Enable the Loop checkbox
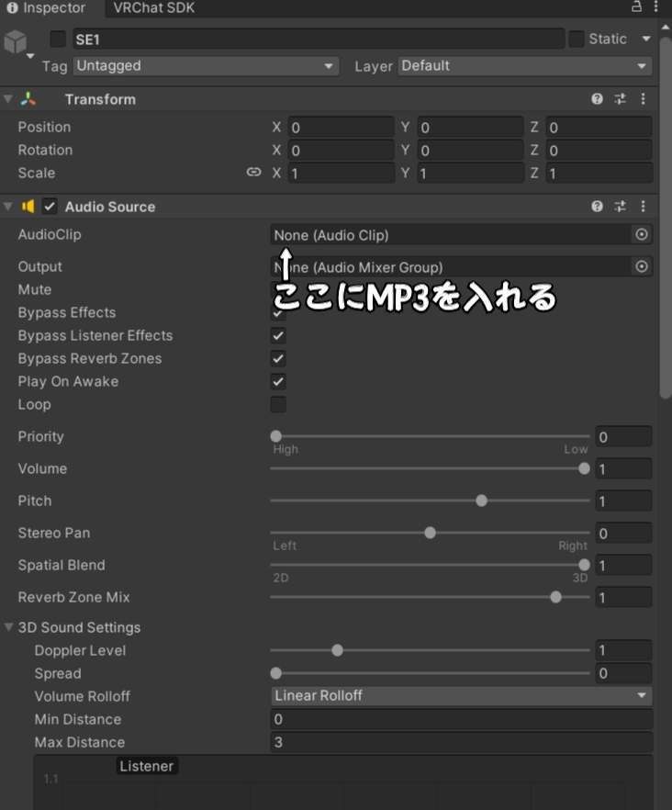Image resolution: width=672 pixels, height=810 pixels. 278,404
